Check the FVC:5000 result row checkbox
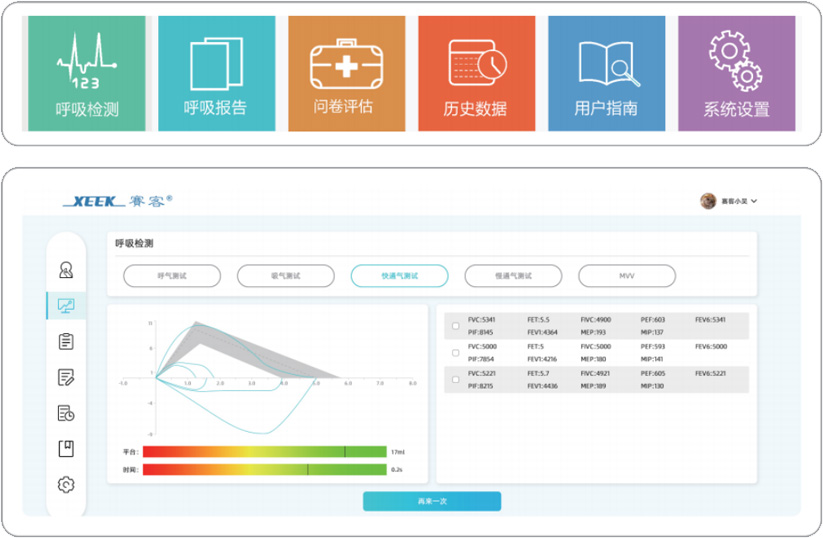This screenshot has height=538, width=823. pos(456,353)
